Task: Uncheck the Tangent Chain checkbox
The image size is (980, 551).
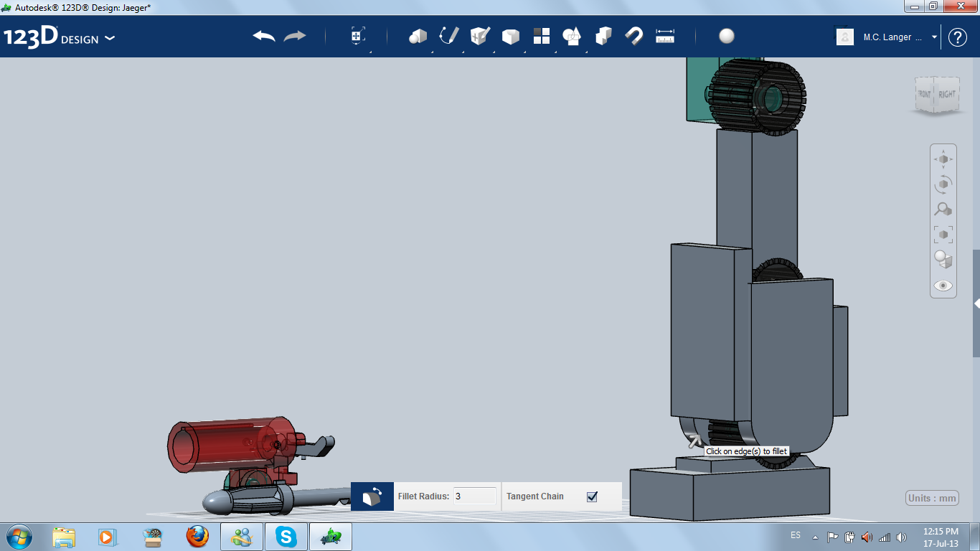Action: tap(592, 496)
